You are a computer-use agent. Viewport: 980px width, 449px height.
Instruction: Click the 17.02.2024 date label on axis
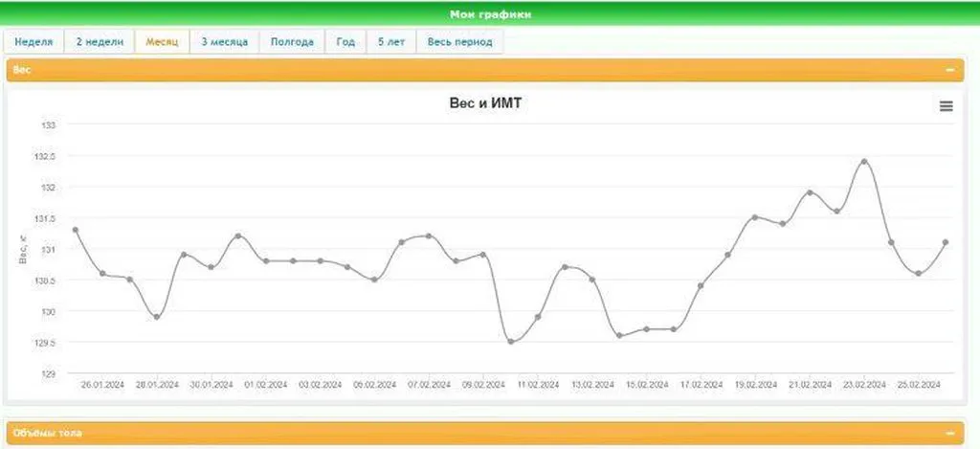pyautogui.click(x=702, y=385)
